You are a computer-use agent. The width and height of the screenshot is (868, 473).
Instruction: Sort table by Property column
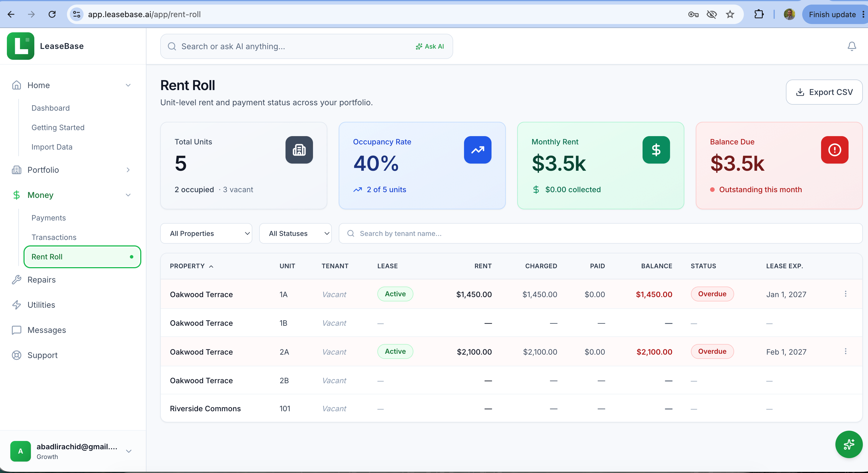coord(191,266)
